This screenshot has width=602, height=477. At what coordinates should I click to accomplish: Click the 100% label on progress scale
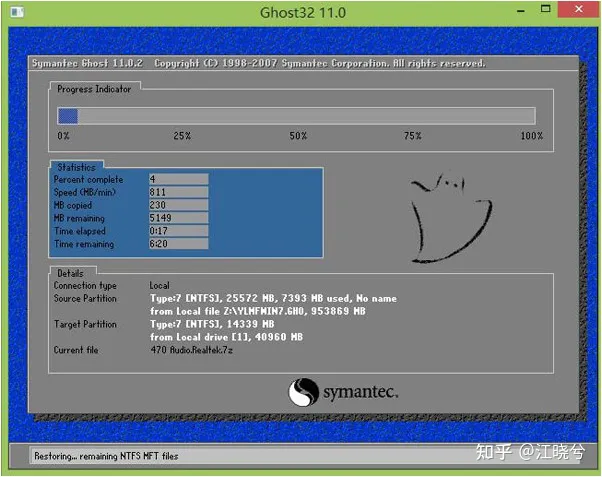click(x=531, y=136)
